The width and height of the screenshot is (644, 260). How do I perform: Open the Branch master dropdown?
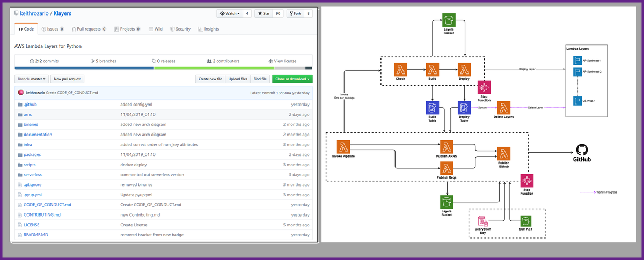point(32,79)
